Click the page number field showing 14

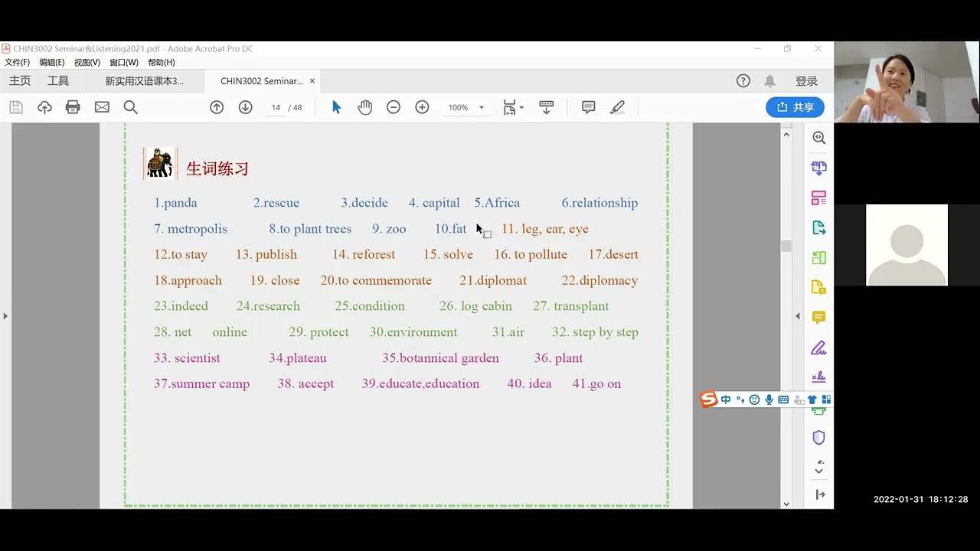coord(276,108)
